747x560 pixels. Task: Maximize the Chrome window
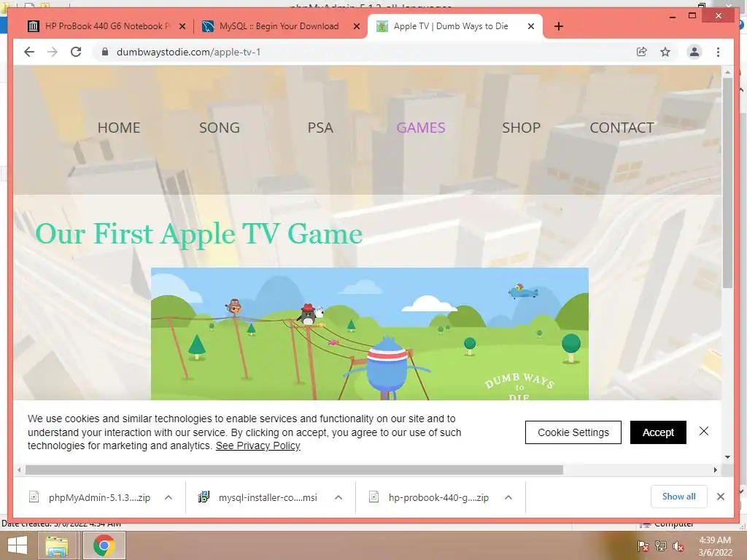[x=692, y=16]
